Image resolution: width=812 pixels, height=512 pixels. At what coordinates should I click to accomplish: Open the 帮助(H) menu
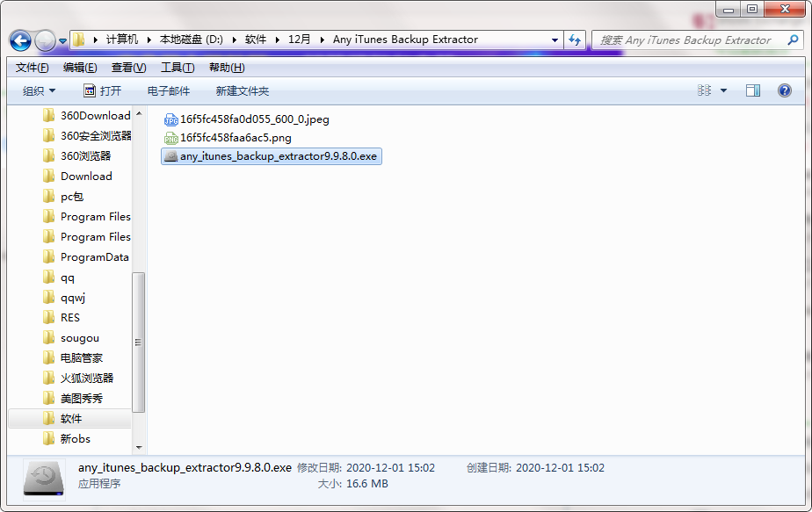[227, 68]
